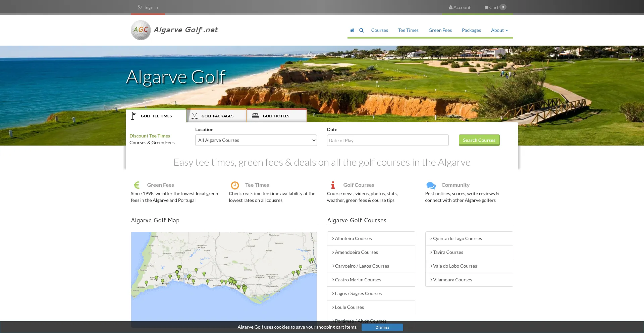The width and height of the screenshot is (644, 333).
Task: Click the search magnifier icon in navigation
Action: (x=361, y=30)
